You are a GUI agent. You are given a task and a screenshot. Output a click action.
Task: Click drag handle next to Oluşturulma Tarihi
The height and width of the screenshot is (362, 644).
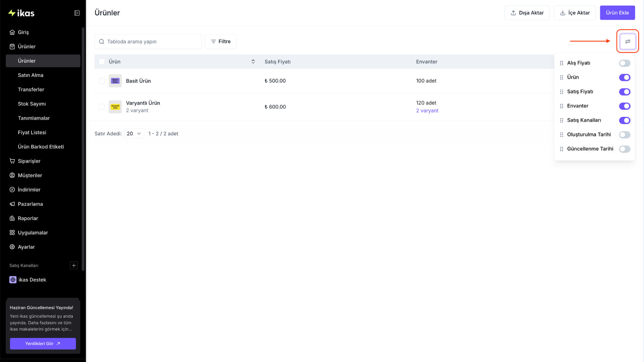pos(561,135)
